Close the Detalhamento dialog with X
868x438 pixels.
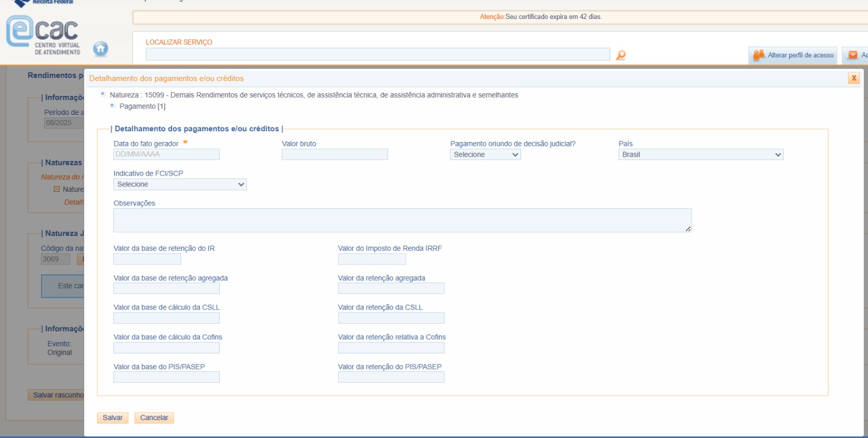click(x=854, y=78)
